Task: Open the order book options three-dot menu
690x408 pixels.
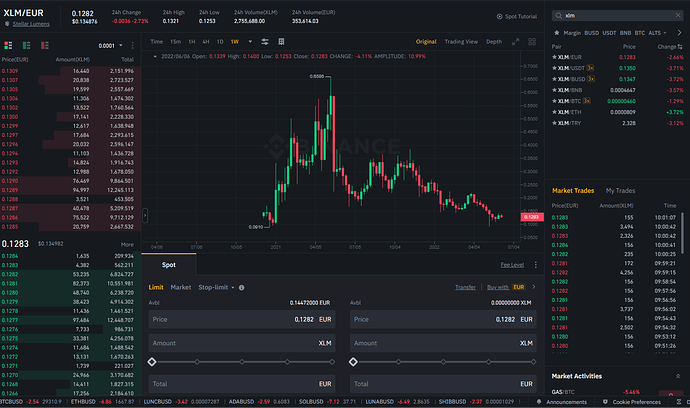Action: click(x=132, y=45)
